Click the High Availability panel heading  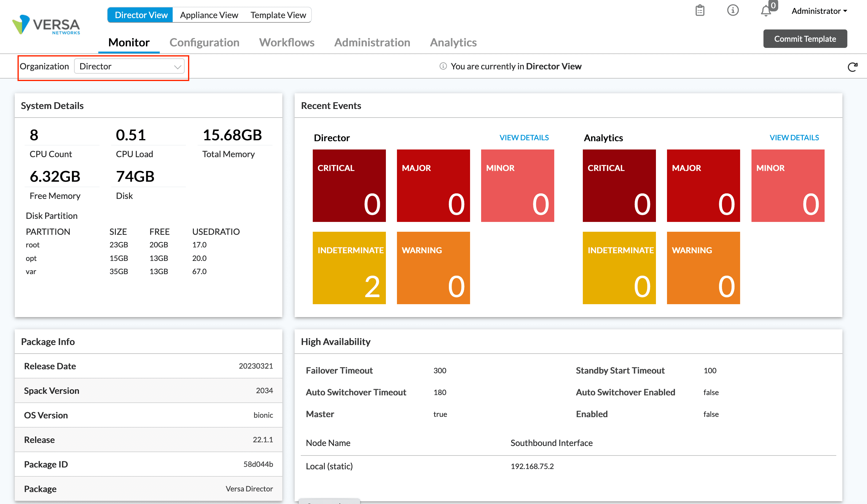pos(335,342)
